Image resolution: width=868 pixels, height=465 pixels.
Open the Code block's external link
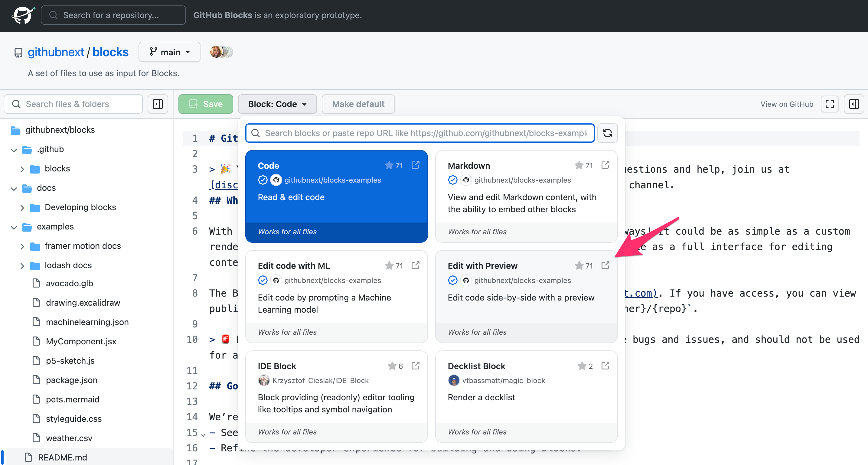(415, 165)
